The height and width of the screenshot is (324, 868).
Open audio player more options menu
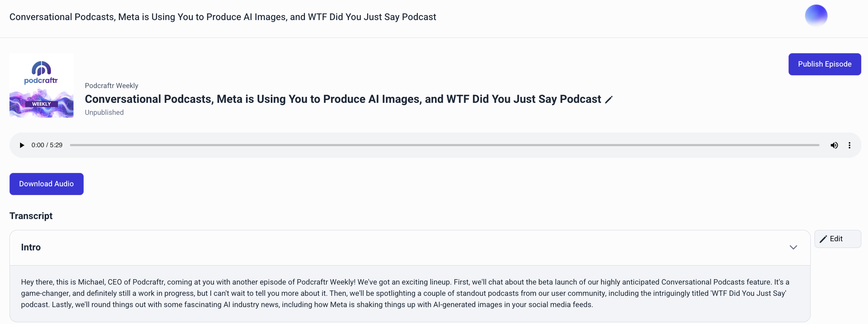pyautogui.click(x=849, y=145)
